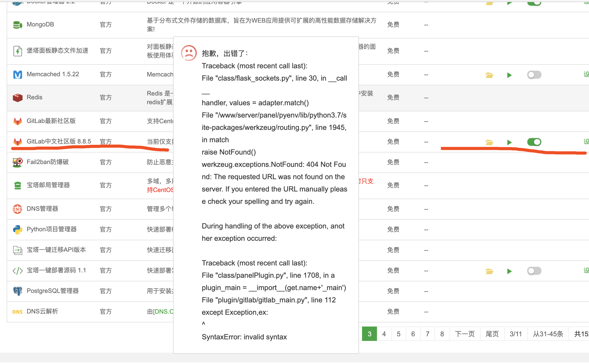Click the 抱歉，出错了 error heading
Screen dimensions: 589x364
pyautogui.click(x=225, y=53)
